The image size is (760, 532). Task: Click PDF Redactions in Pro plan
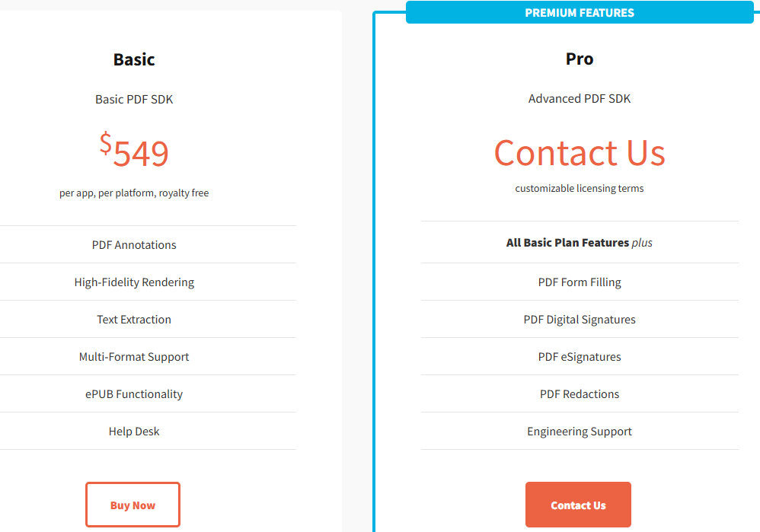point(580,394)
